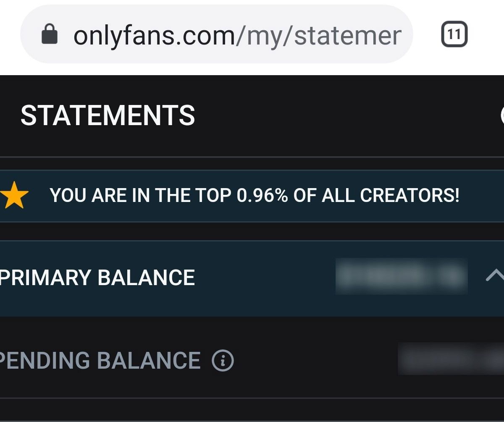Click the gold star icon
This screenshot has height=422, width=504.
pyautogui.click(x=15, y=196)
